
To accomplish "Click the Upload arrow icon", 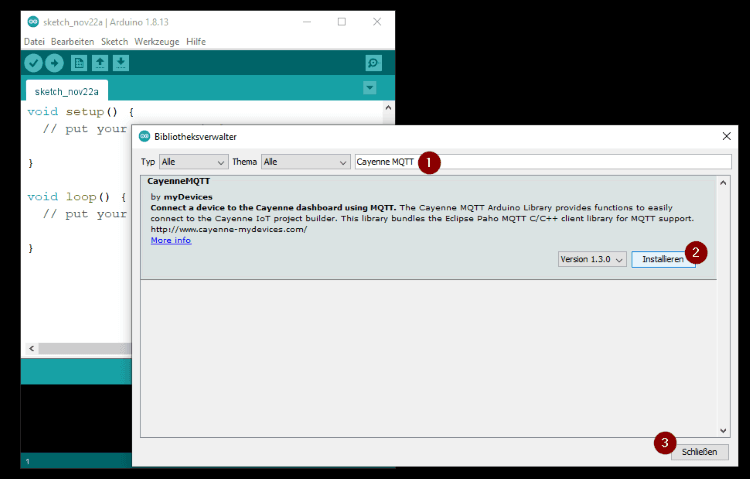I will (54, 63).
